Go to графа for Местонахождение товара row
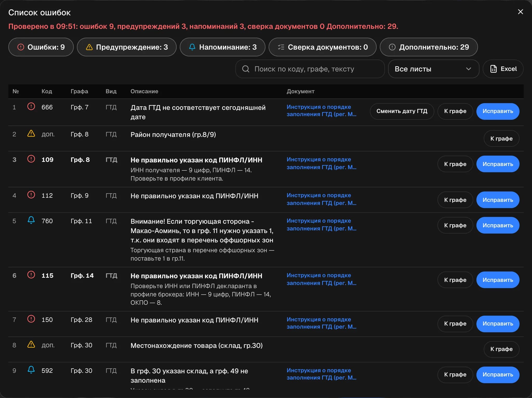This screenshot has width=532, height=398. click(501, 349)
